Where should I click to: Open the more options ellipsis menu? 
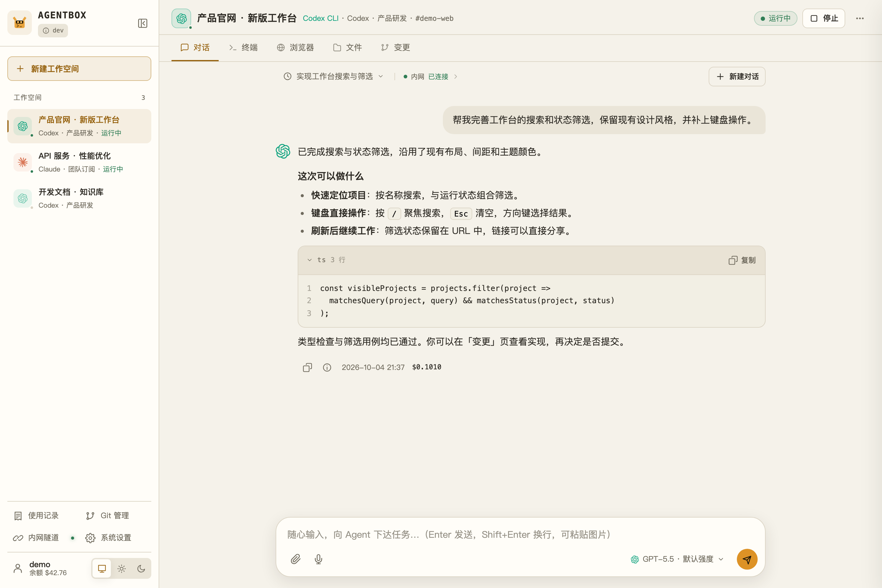click(860, 18)
